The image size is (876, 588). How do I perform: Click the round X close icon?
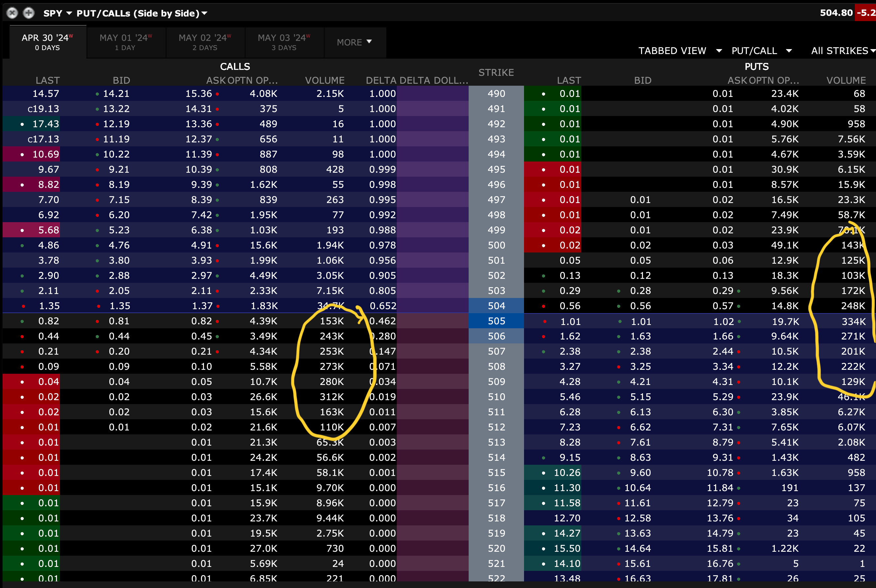point(13,13)
